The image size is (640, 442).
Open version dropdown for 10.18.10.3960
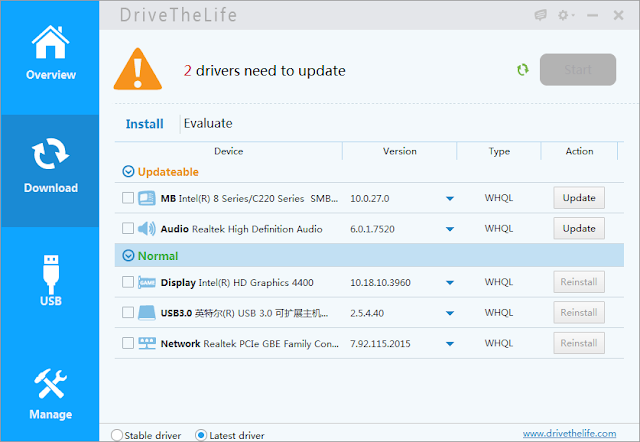450,283
